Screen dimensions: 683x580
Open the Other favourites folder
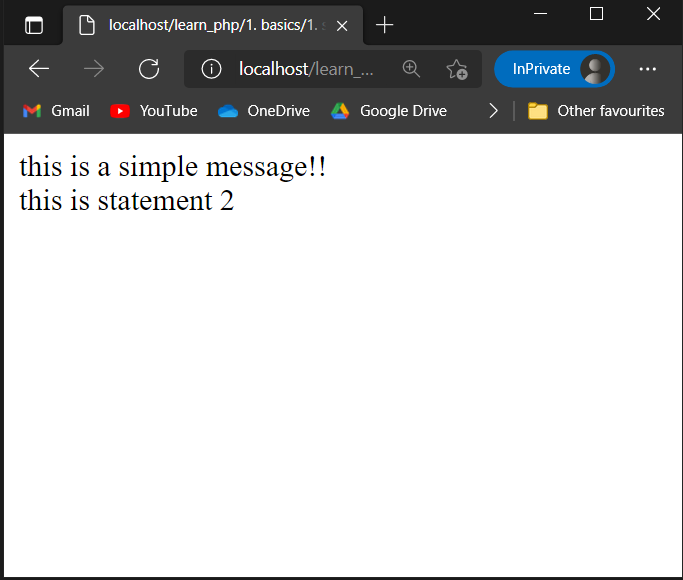(x=596, y=111)
